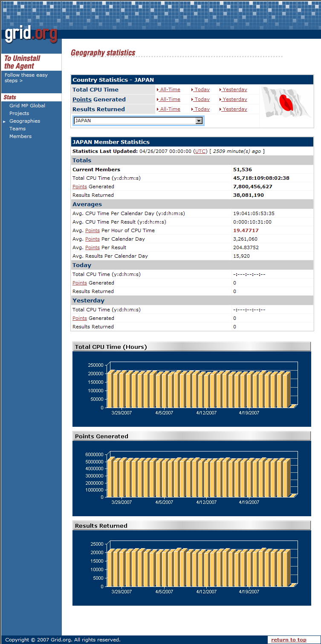Click Points link in Points Generated header row
Screen dimensions: 321x644
tap(82, 99)
